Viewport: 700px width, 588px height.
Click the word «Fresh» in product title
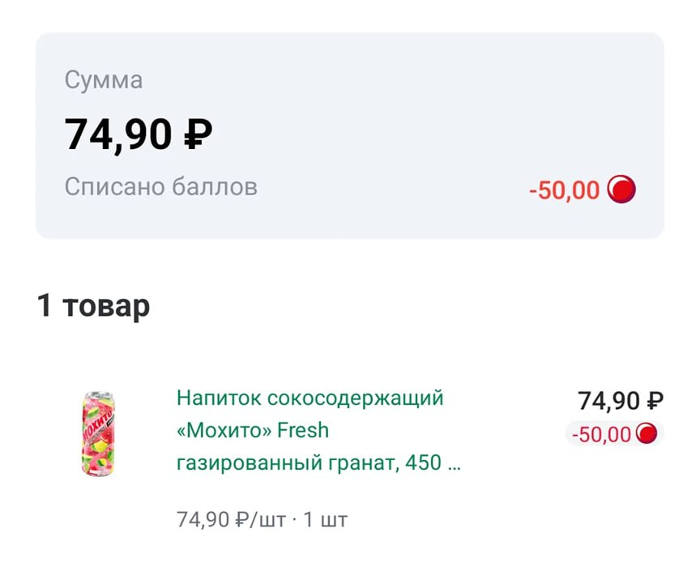coord(303,430)
